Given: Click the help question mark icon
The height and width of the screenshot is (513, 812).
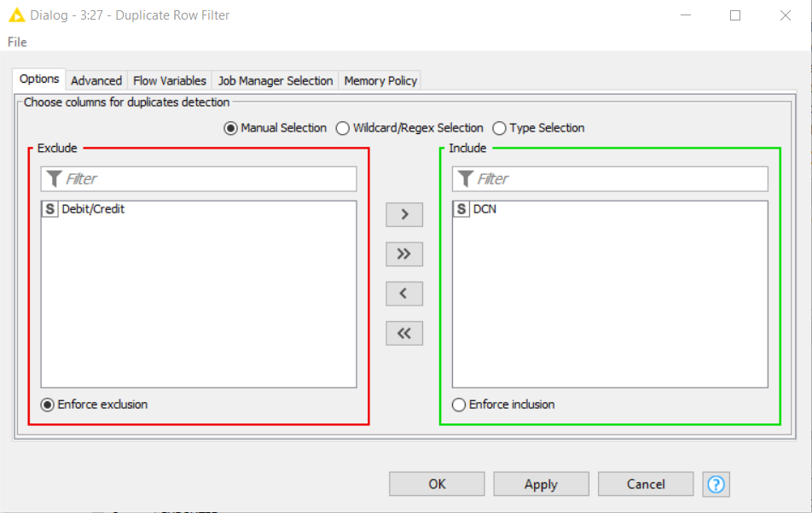Looking at the screenshot, I should pos(716,484).
